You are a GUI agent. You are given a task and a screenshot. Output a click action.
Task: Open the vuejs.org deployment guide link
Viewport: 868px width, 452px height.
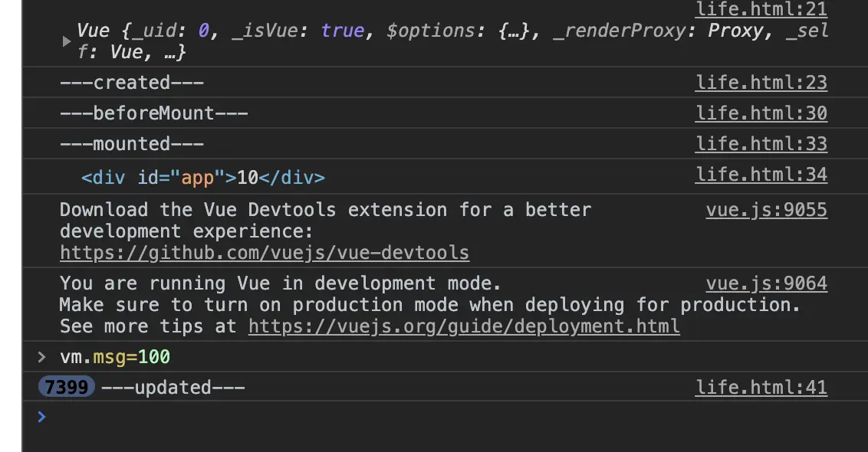coord(464,326)
